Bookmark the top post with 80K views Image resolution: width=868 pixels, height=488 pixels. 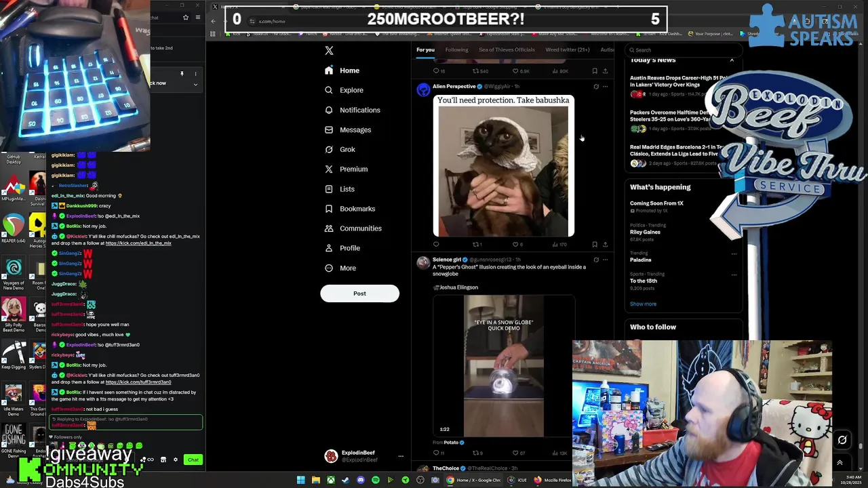click(x=595, y=71)
